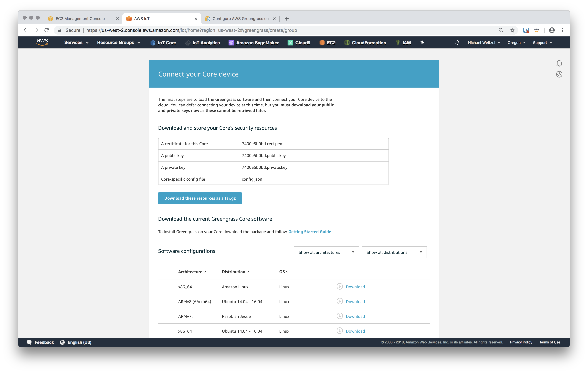The width and height of the screenshot is (588, 373).
Task: Open the Show all distributions dropdown
Action: (394, 252)
